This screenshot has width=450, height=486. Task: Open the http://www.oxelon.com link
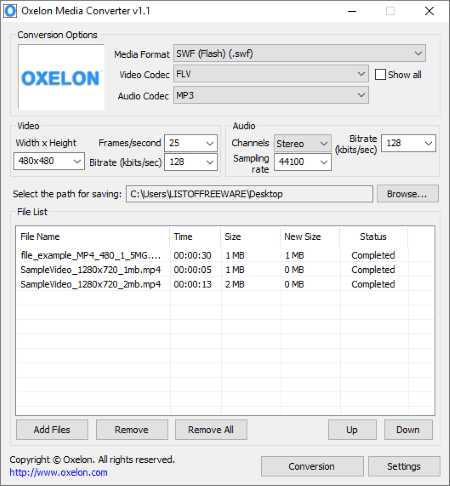(x=58, y=472)
